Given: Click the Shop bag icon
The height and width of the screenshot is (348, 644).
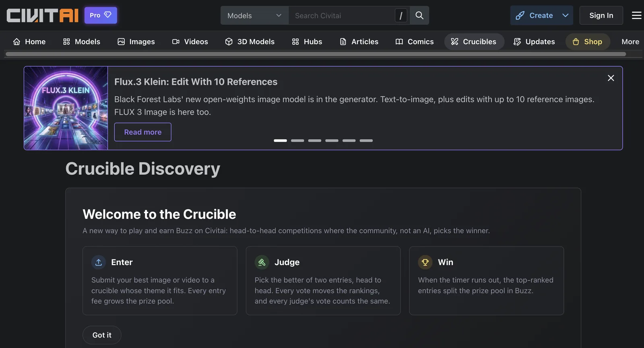Looking at the screenshot, I should click(576, 41).
